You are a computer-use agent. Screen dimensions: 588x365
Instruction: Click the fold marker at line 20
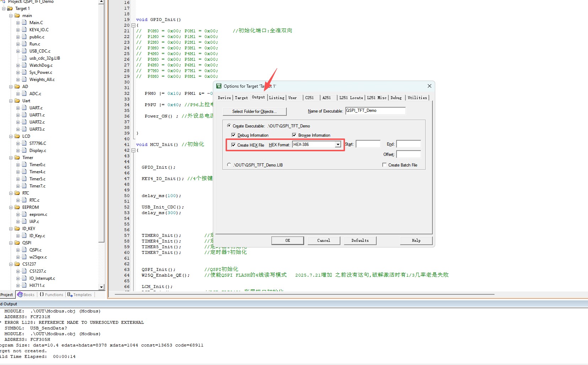coord(133,26)
